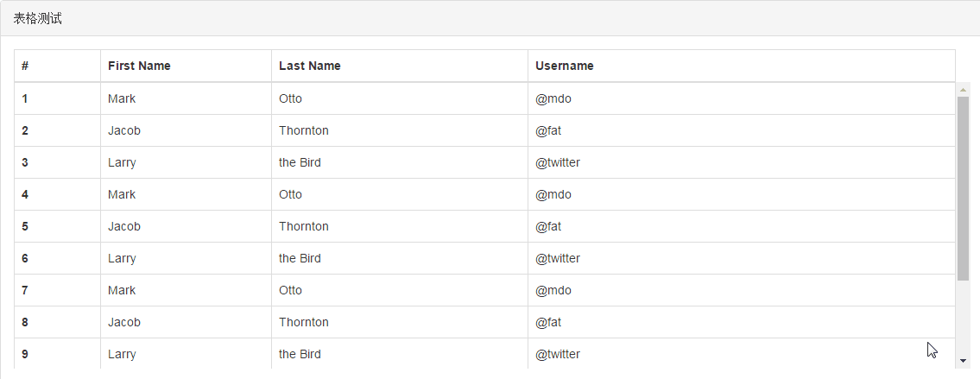
Task: Click Larry in row 9
Action: [121, 354]
